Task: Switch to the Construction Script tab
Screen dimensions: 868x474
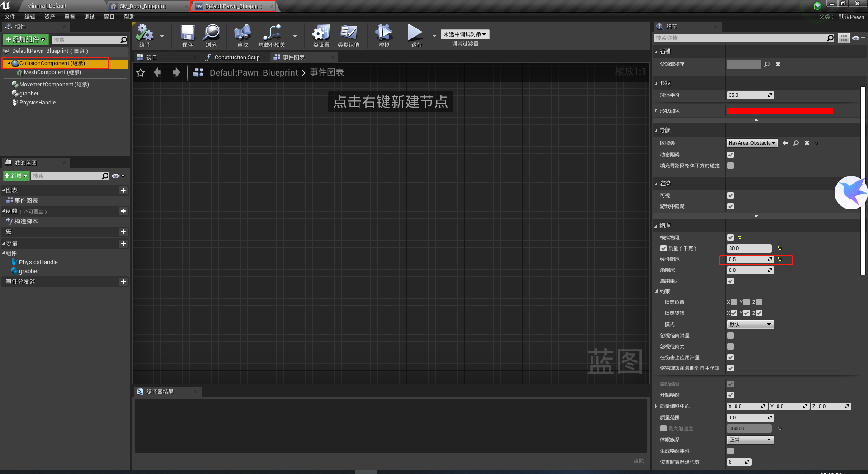Action: click(237, 57)
